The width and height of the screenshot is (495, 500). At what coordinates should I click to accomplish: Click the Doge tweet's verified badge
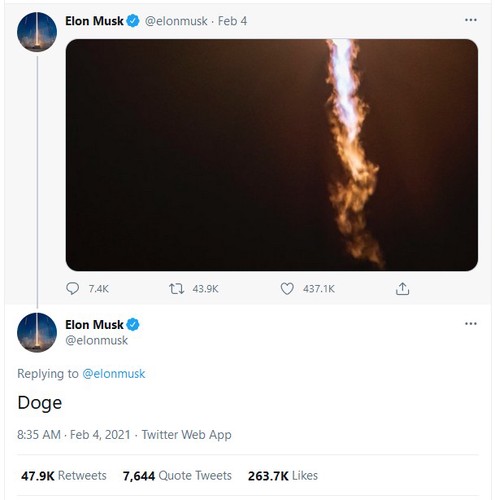tap(133, 324)
